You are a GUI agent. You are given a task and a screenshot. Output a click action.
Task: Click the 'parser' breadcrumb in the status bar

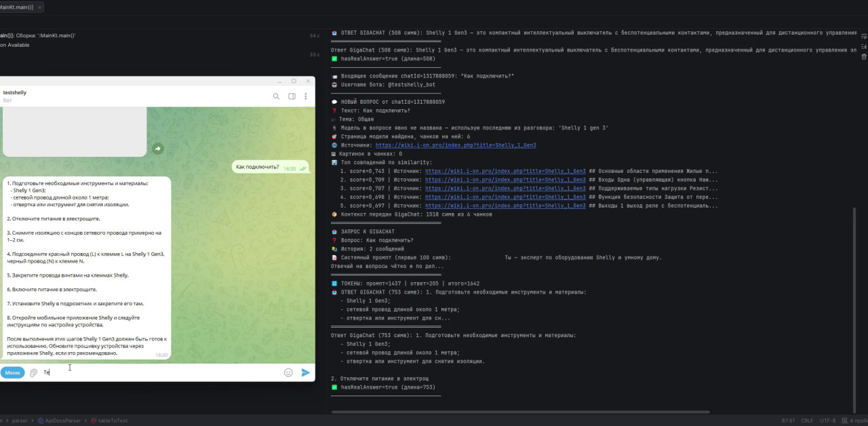19,421
